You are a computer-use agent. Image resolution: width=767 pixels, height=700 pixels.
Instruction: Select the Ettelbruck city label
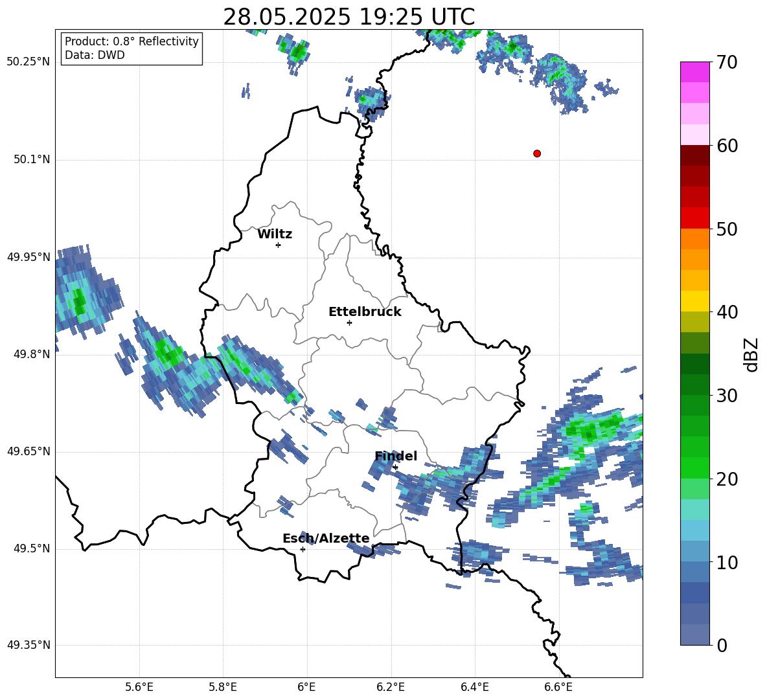(365, 312)
